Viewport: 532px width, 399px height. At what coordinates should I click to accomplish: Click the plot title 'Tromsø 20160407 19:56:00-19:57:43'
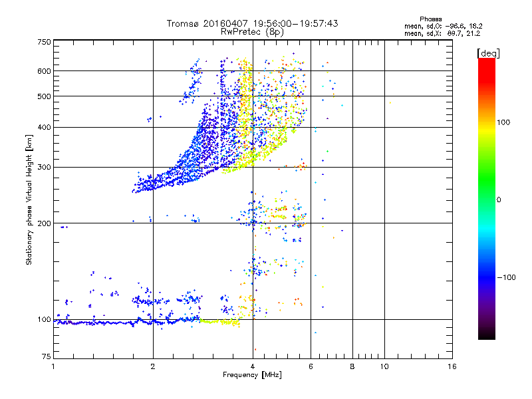tap(252, 23)
